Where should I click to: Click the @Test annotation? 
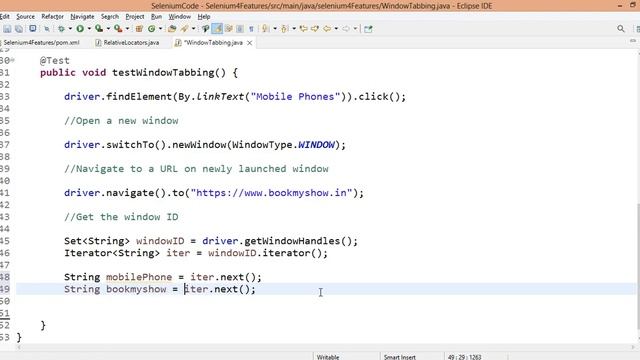click(x=55, y=60)
